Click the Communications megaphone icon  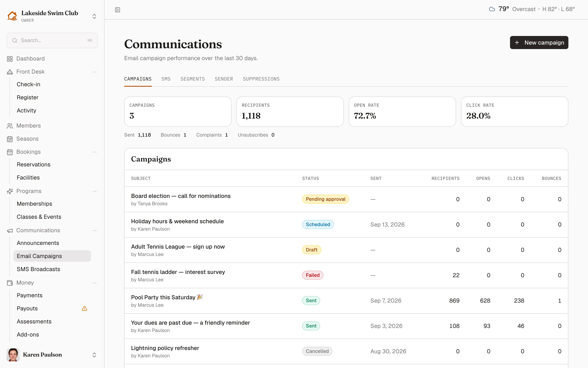(x=10, y=230)
